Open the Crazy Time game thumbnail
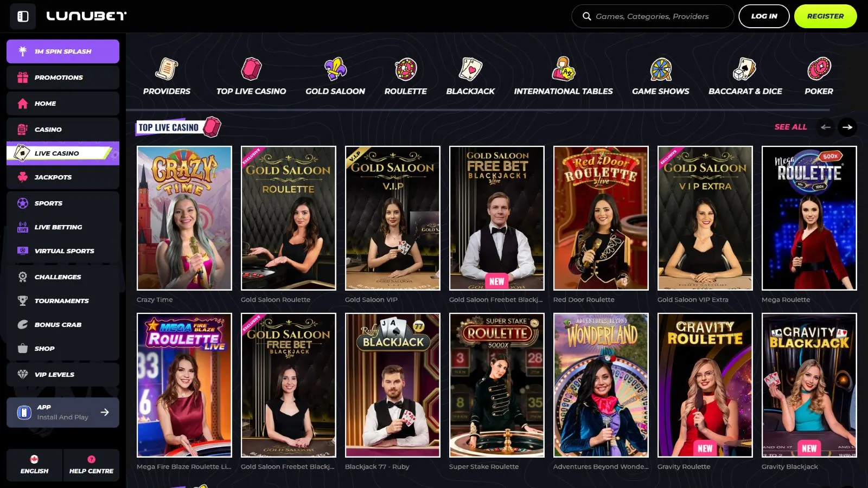The image size is (868, 488). coord(184,218)
